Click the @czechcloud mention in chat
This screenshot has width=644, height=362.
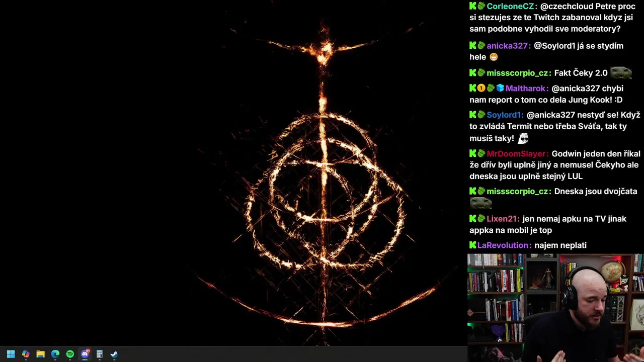[568, 7]
